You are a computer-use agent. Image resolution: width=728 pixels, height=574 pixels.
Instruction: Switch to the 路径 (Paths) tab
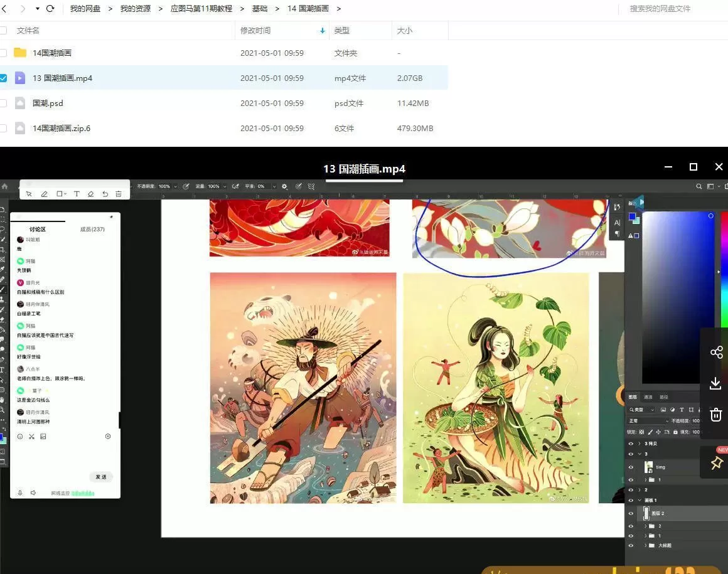(663, 397)
